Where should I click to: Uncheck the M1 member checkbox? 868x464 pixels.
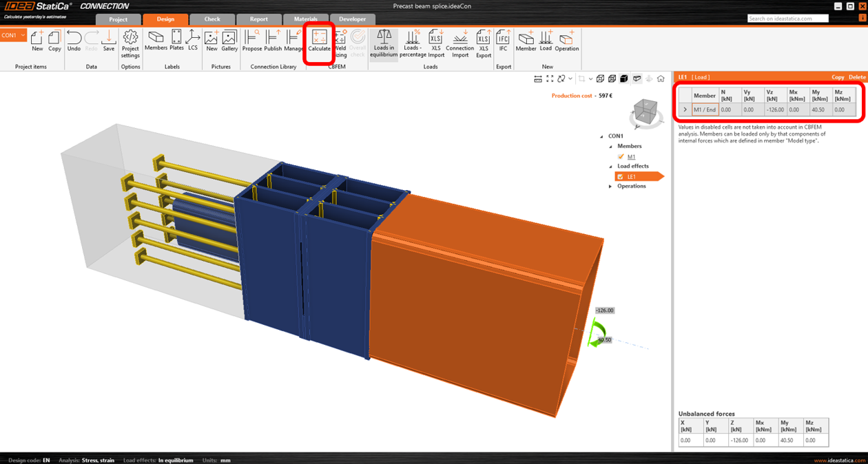pyautogui.click(x=621, y=157)
